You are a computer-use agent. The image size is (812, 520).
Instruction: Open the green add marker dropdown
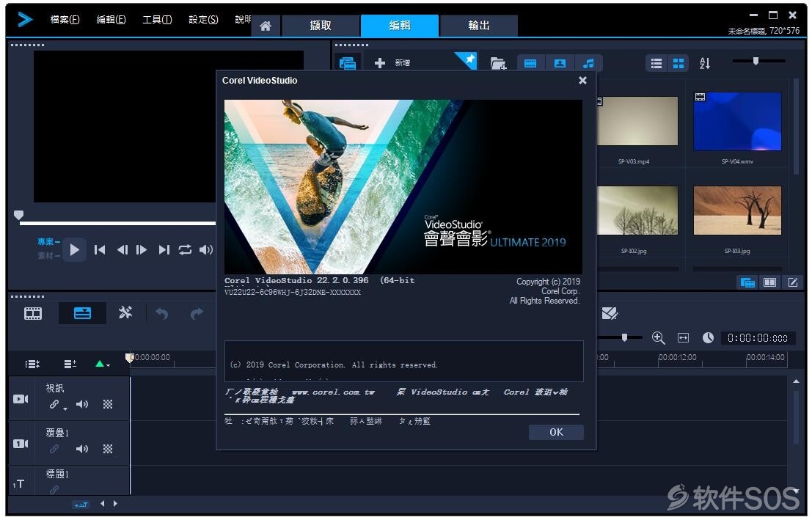pos(103,364)
